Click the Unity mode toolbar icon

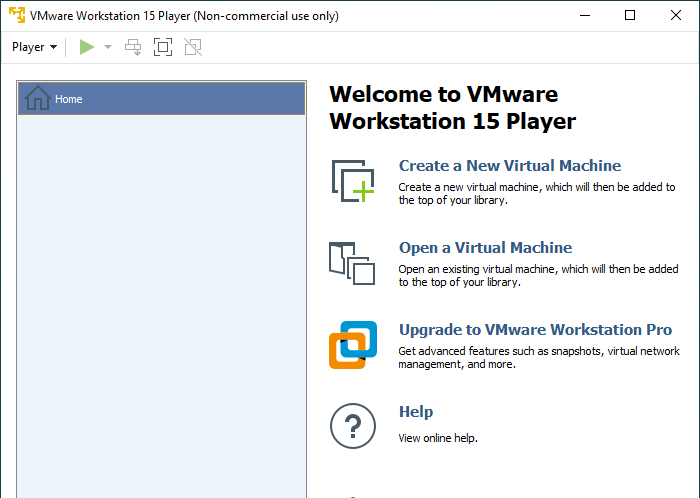193,47
